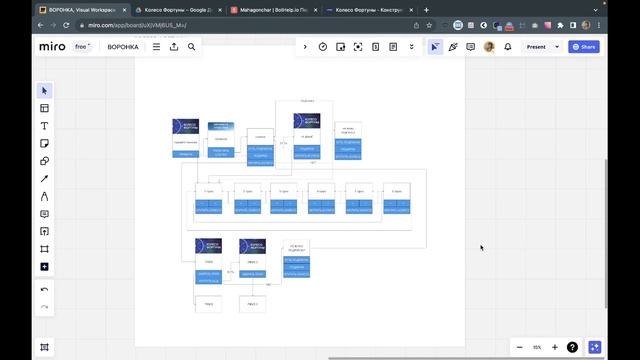The height and width of the screenshot is (360, 640).
Task: Go back in browser history
Action: pos(40,25)
